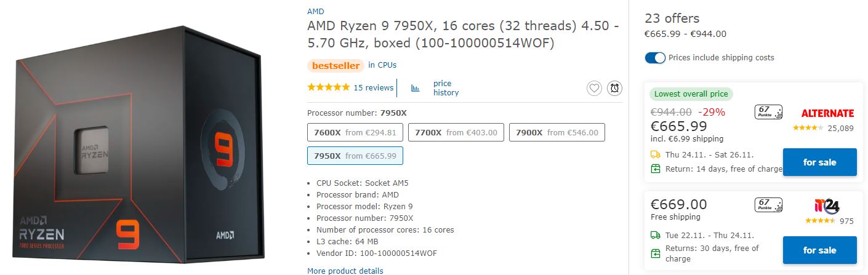Choose the 7950X processor option
The width and height of the screenshot is (868, 275).
[x=355, y=156]
